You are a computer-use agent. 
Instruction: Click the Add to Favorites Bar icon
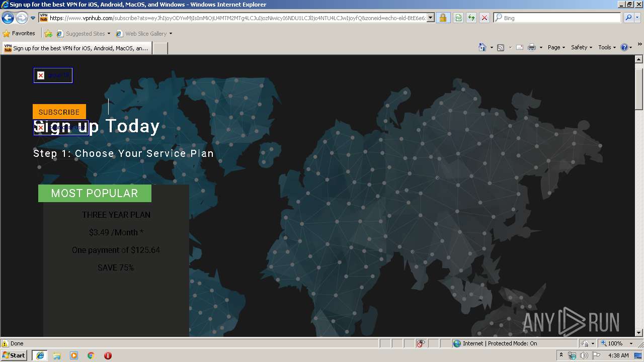tap(48, 34)
